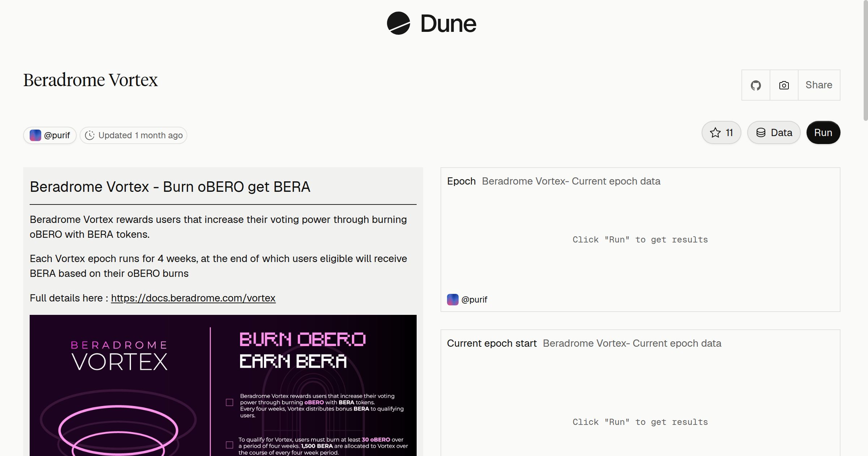Click the database icon on Data button
This screenshot has height=456, width=868.
coord(761,132)
